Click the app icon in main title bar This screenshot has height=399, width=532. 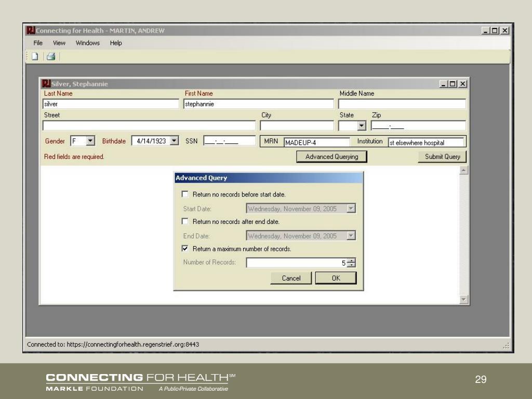[x=31, y=30]
